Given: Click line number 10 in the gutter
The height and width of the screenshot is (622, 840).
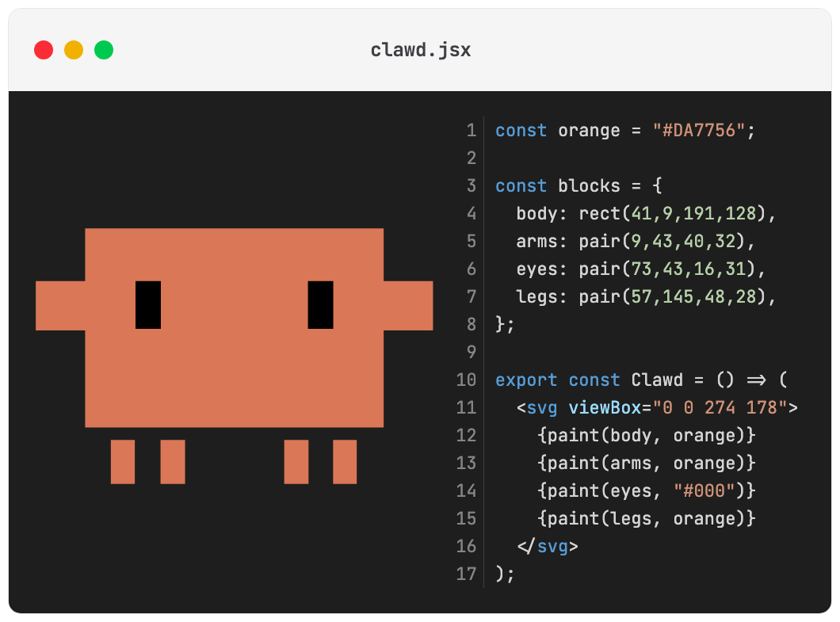Looking at the screenshot, I should 466,380.
